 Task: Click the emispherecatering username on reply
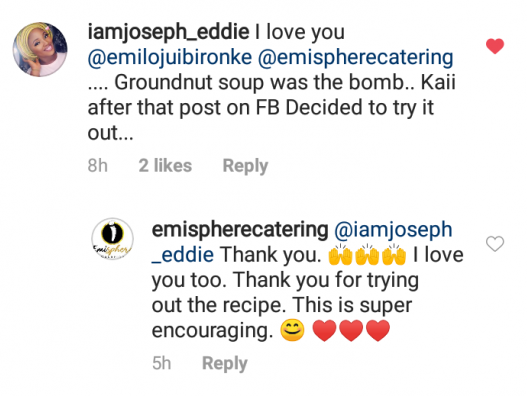pos(240,230)
